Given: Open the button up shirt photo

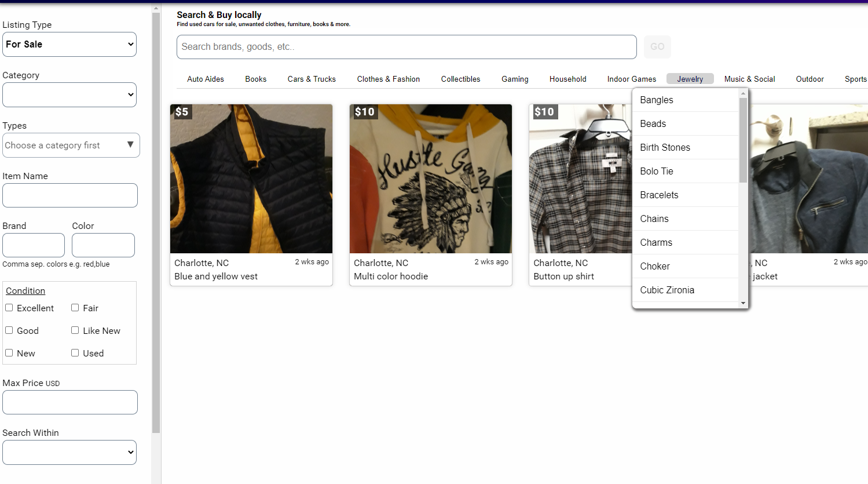Looking at the screenshot, I should [x=581, y=179].
